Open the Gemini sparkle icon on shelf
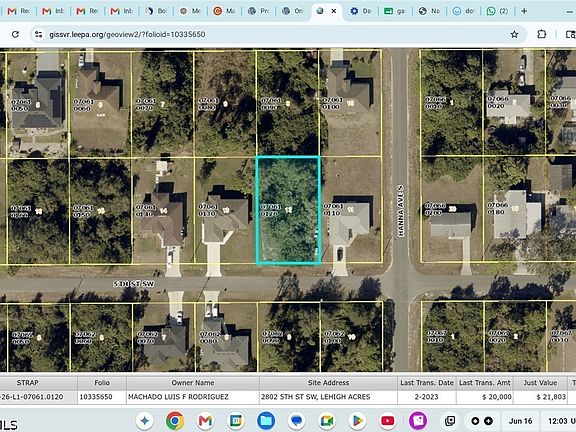 point(145,421)
